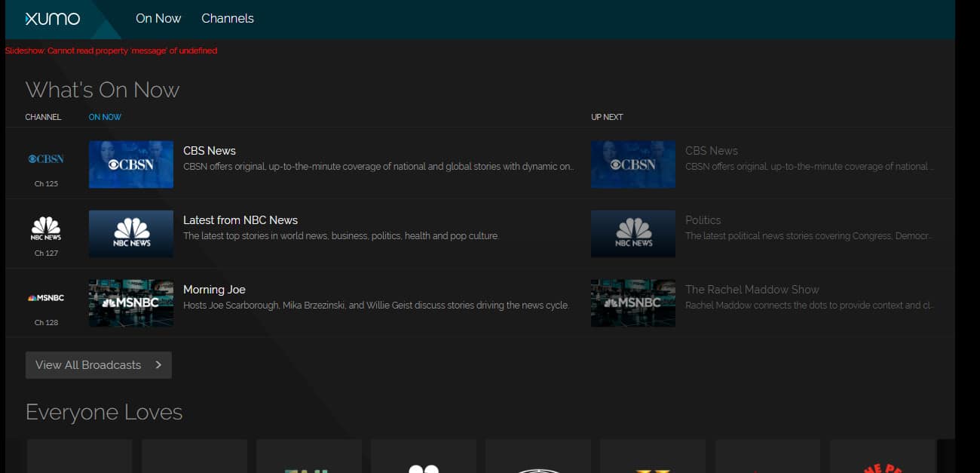Open the Channels menu
Screen dimensions: 980x473
(x=228, y=18)
